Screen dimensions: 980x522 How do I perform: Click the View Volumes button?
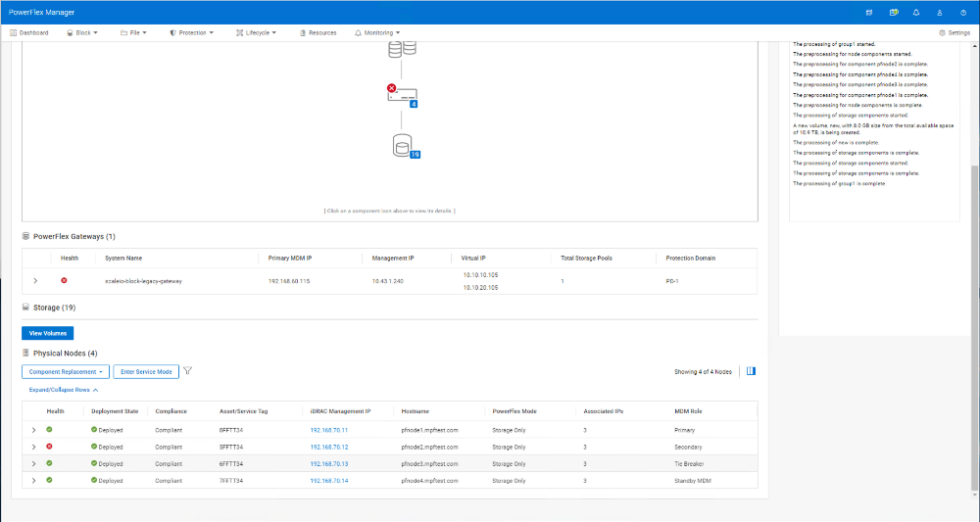[47, 333]
